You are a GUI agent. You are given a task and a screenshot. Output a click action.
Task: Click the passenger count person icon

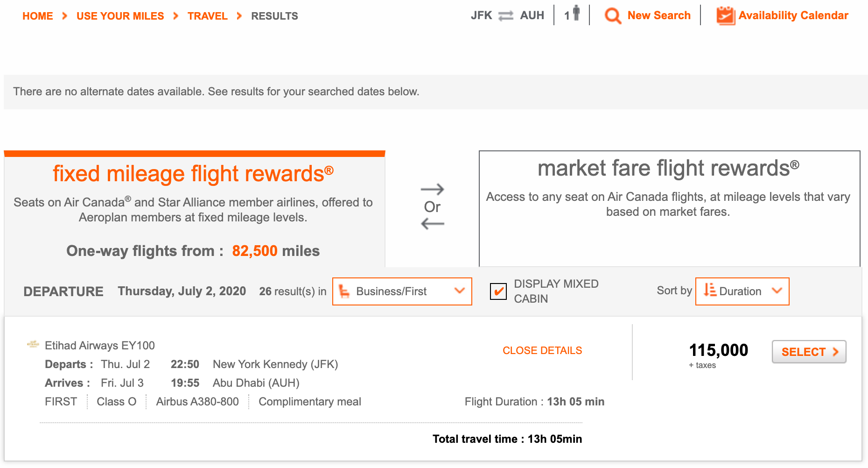576,13
